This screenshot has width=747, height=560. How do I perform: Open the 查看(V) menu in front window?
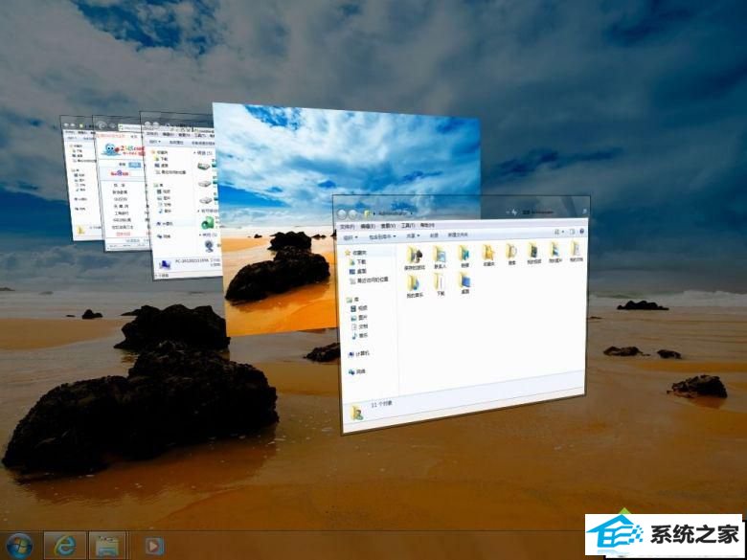coord(388,226)
